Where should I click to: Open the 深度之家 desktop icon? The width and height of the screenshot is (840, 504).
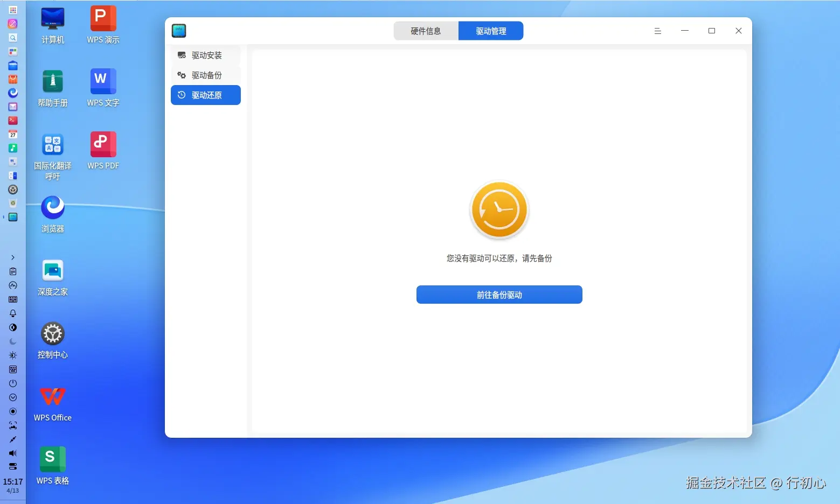coord(53,277)
